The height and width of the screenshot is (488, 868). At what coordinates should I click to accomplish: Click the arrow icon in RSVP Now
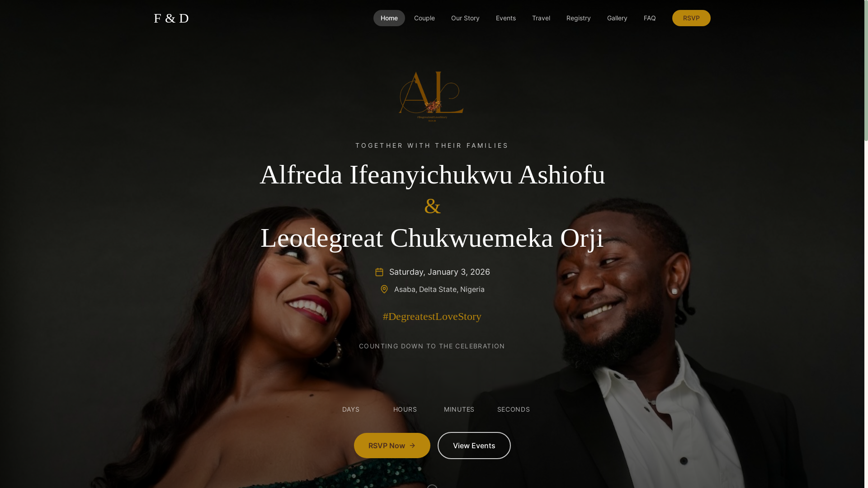tap(412, 446)
